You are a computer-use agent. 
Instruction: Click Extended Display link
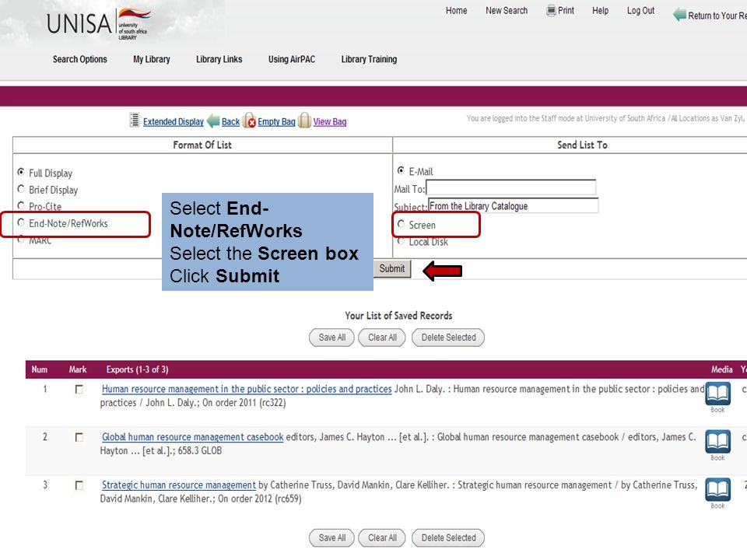[174, 122]
